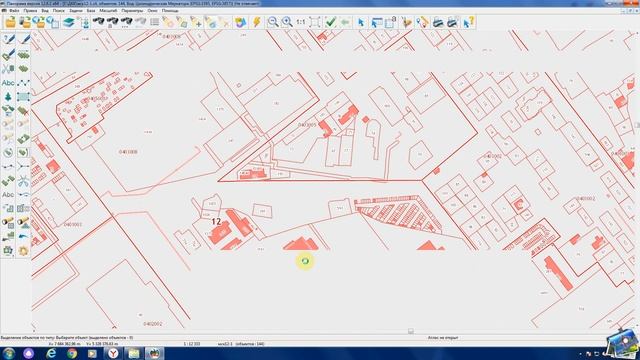Screen dimensions: 640x360
Task: Select the pointer-with-window selection tool
Action: click(376, 22)
